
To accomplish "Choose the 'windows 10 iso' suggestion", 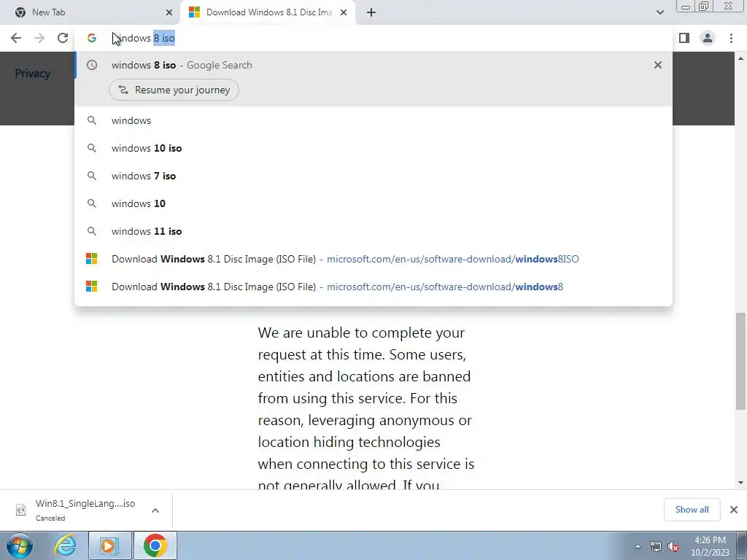I will 373,148.
